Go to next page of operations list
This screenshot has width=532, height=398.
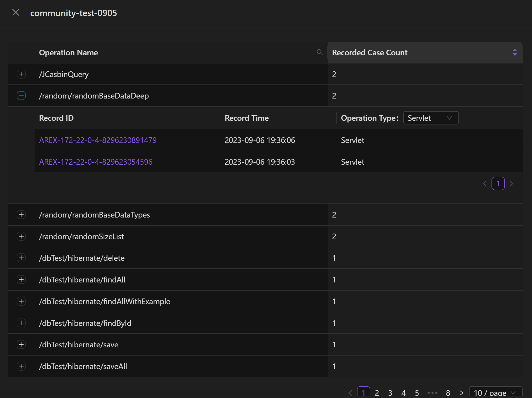[x=461, y=393]
